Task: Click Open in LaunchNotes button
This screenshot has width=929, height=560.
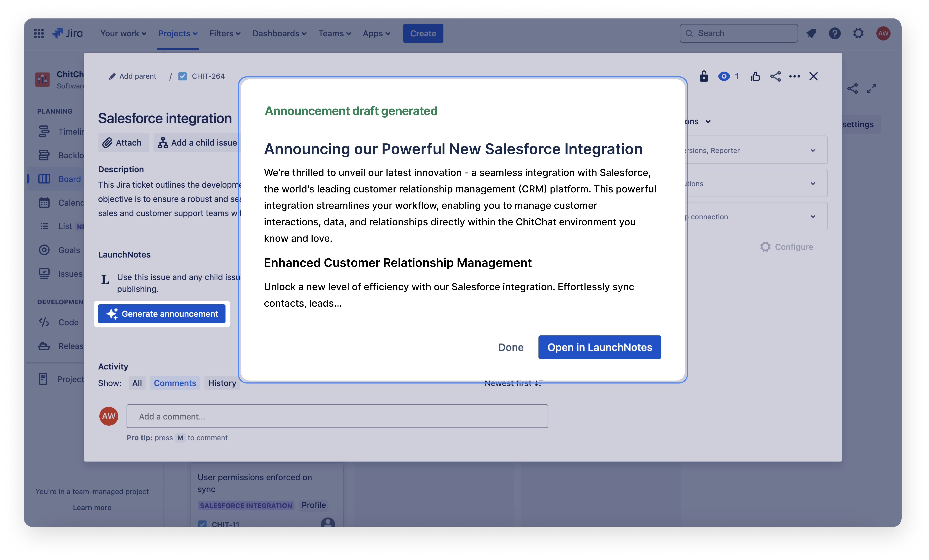Action: pyautogui.click(x=600, y=347)
